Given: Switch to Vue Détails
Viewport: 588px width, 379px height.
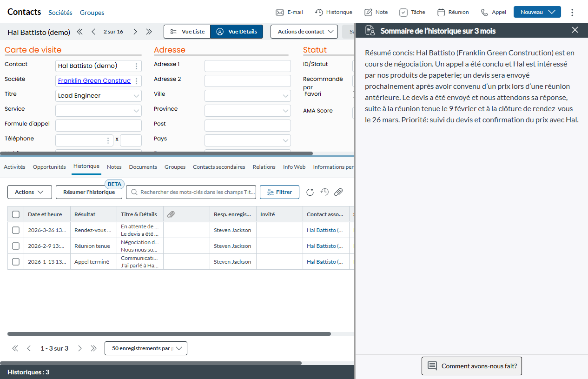Looking at the screenshot, I should point(237,32).
